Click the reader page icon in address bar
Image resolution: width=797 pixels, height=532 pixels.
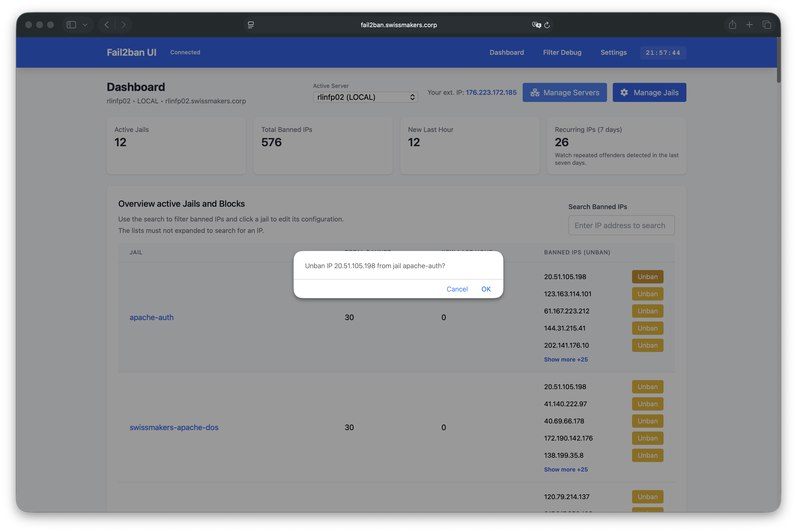(251, 25)
